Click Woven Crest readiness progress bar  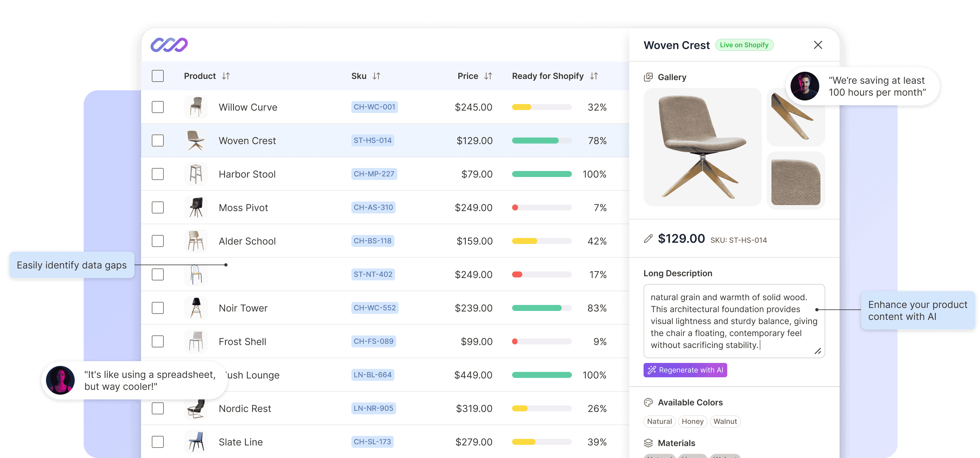point(541,141)
